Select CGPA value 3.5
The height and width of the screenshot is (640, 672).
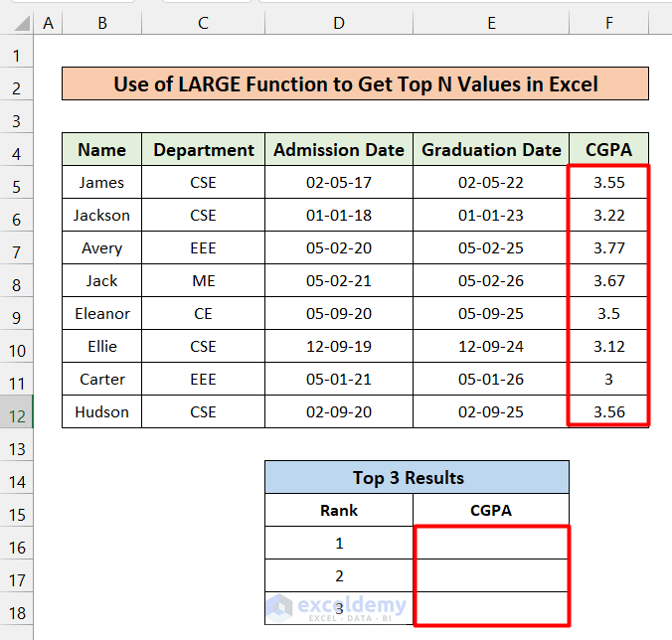point(609,314)
